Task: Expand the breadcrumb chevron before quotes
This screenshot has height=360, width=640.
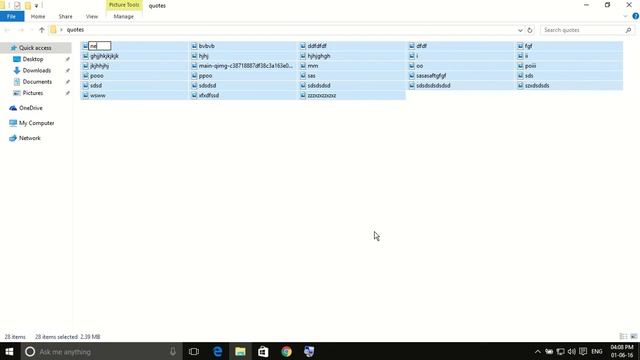Action: [x=62, y=30]
